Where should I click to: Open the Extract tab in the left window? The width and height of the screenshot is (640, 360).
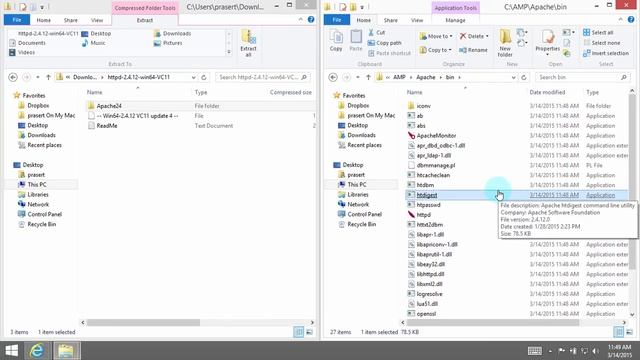(x=144, y=20)
